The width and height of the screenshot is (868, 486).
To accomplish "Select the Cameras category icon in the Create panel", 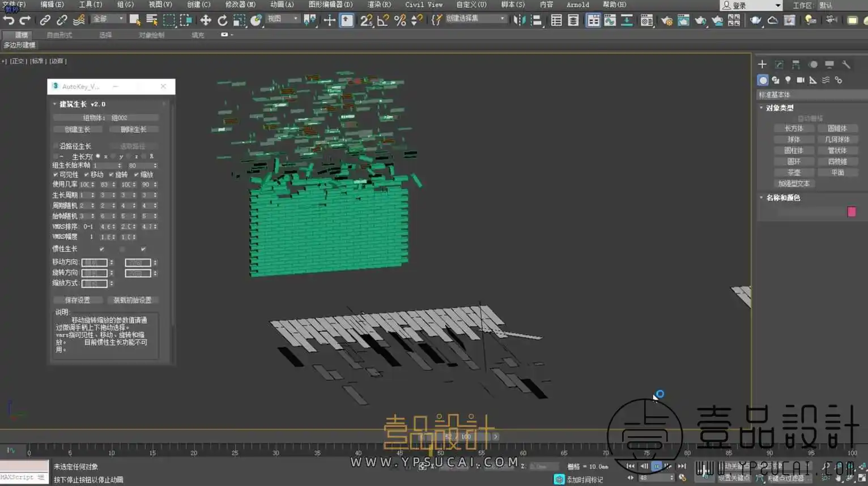I will click(801, 80).
